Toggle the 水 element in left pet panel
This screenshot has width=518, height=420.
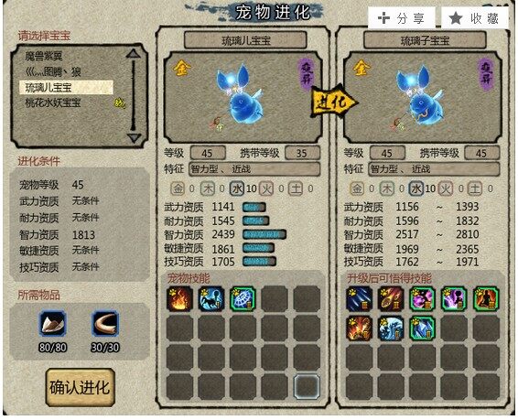point(237,188)
